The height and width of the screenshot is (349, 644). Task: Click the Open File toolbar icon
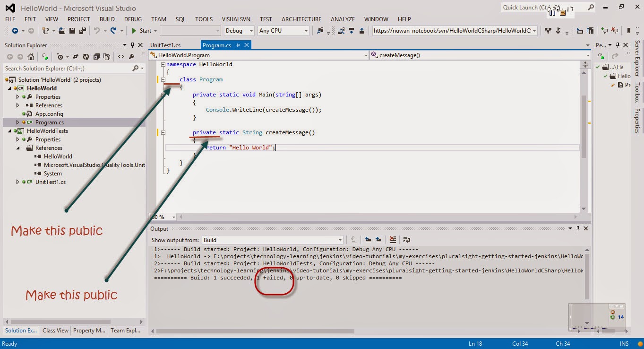(62, 31)
